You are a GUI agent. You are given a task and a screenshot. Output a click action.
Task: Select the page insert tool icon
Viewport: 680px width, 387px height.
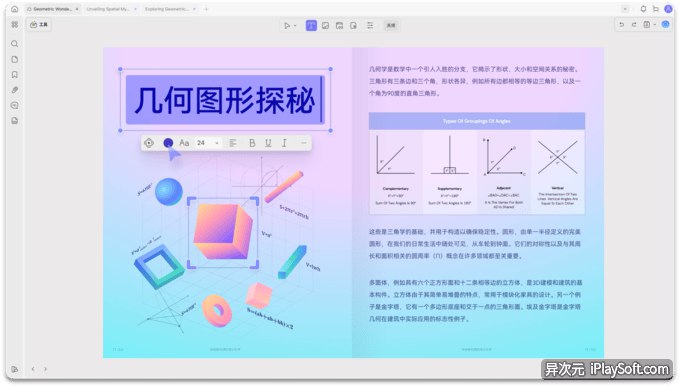pos(353,26)
